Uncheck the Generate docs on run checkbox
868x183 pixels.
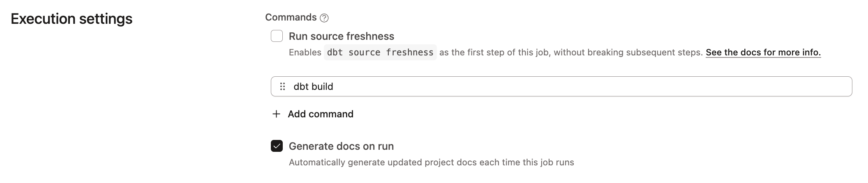(277, 146)
